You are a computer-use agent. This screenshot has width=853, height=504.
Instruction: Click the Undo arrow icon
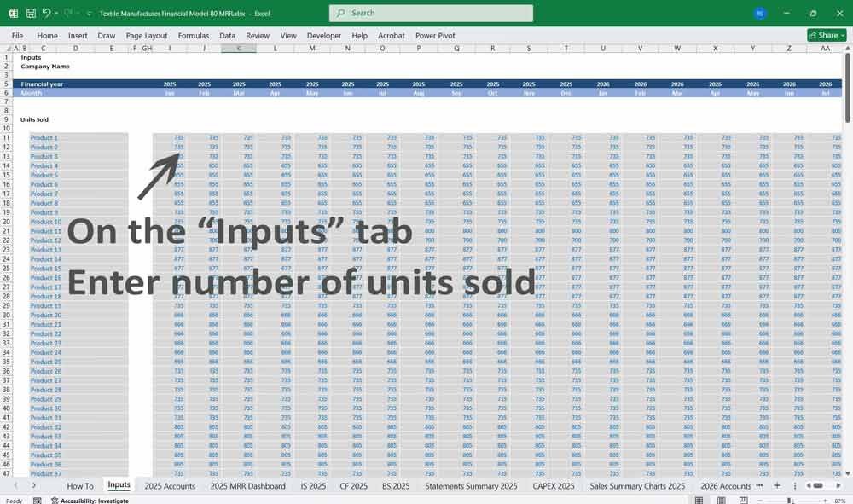(46, 14)
